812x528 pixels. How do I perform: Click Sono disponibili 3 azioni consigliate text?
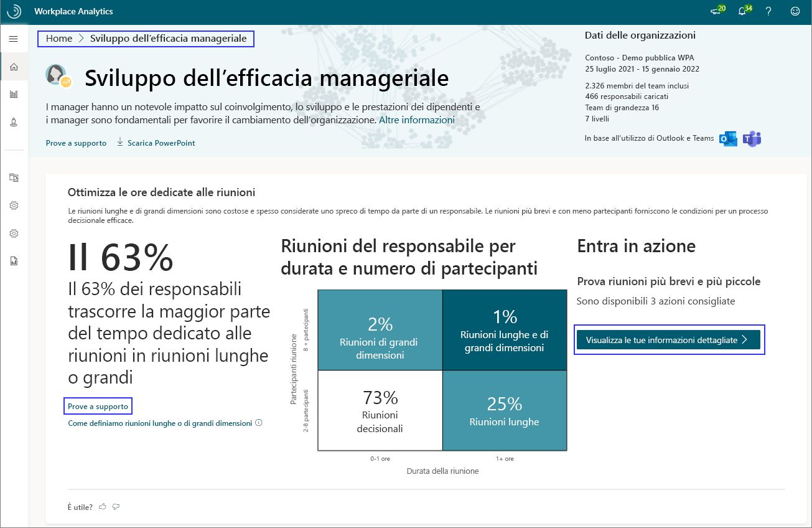pyautogui.click(x=656, y=301)
